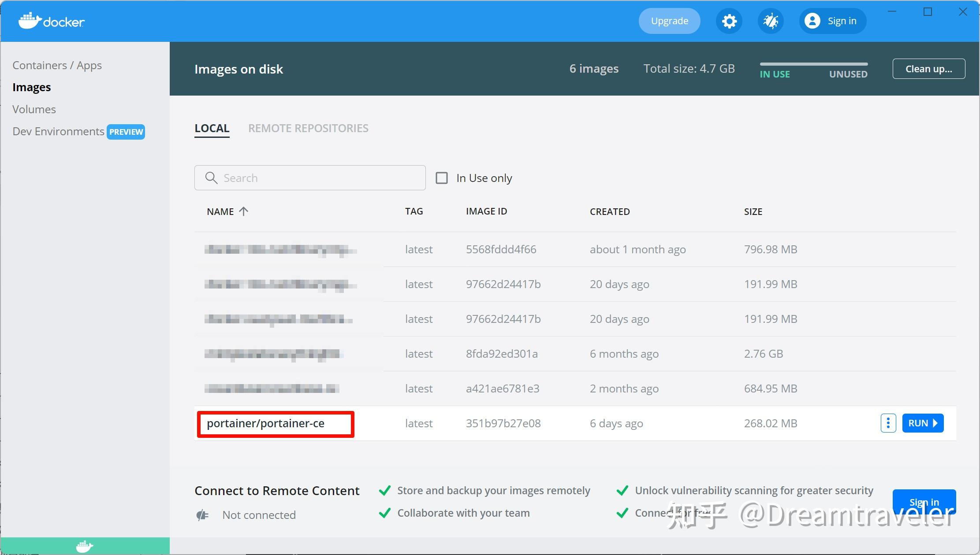This screenshot has width=980, height=555.
Task: Click the bottom Sign in button
Action: [x=924, y=502]
